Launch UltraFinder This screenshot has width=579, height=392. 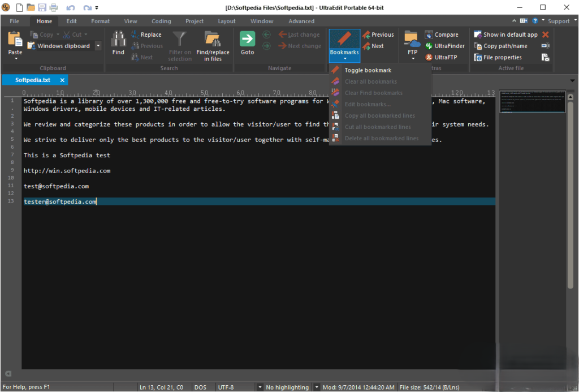click(444, 46)
